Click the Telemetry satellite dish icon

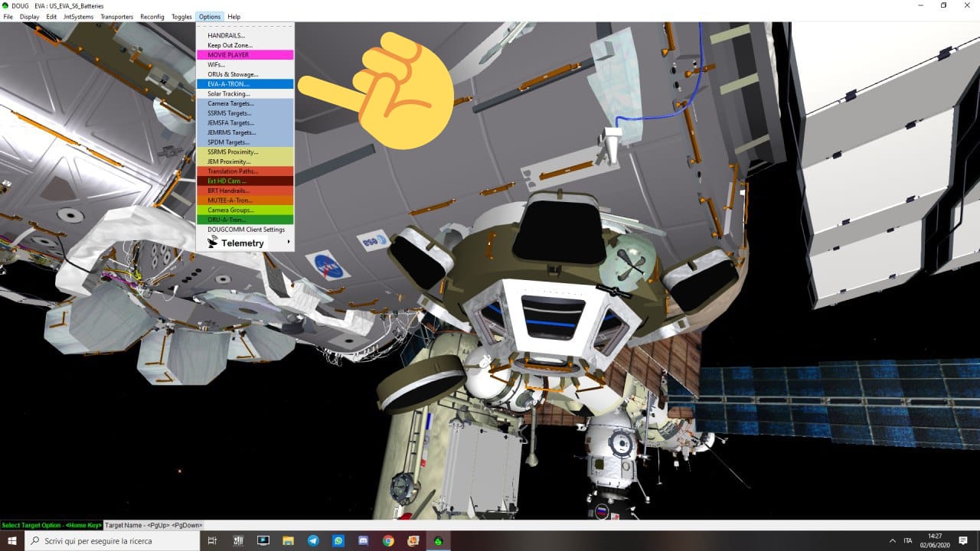(x=212, y=243)
